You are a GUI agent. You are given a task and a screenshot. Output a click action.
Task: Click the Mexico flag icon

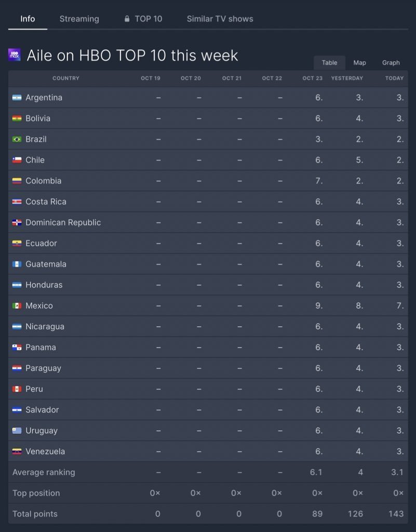pyautogui.click(x=17, y=305)
